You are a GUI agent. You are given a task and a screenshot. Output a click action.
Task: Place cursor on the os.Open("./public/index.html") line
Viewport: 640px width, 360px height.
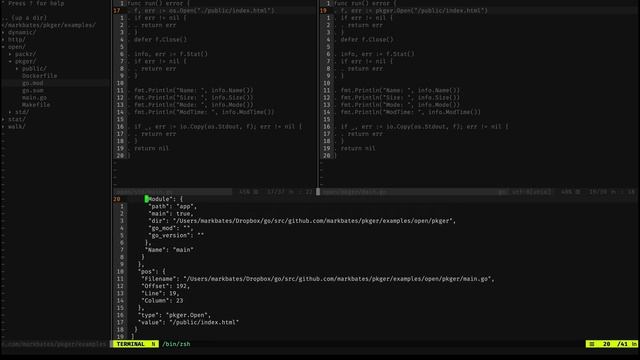tap(204, 11)
